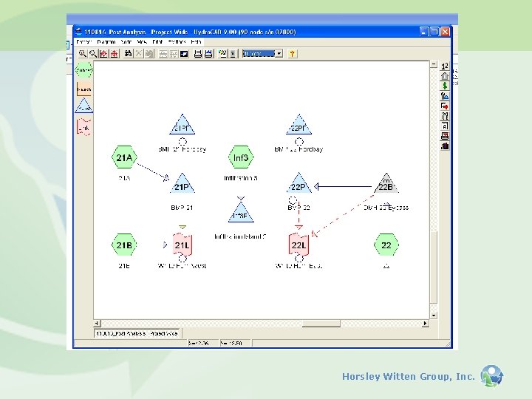Screen dimensions: 532x399
Task: Select the Post Analysis Project Wide bottom tab
Action: 137,333
